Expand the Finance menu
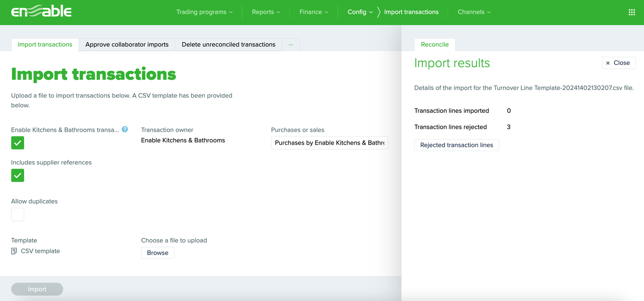The width and height of the screenshot is (644, 301). tap(314, 12)
